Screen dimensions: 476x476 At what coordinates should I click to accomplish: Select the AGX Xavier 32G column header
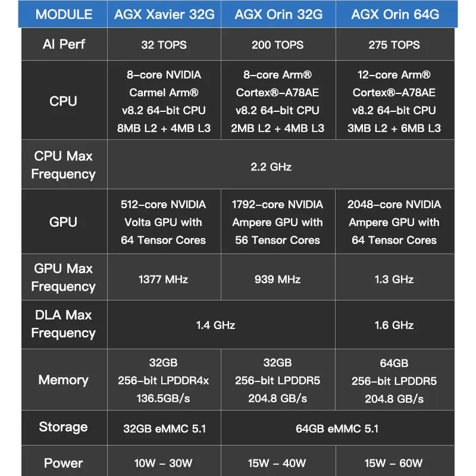click(x=164, y=14)
